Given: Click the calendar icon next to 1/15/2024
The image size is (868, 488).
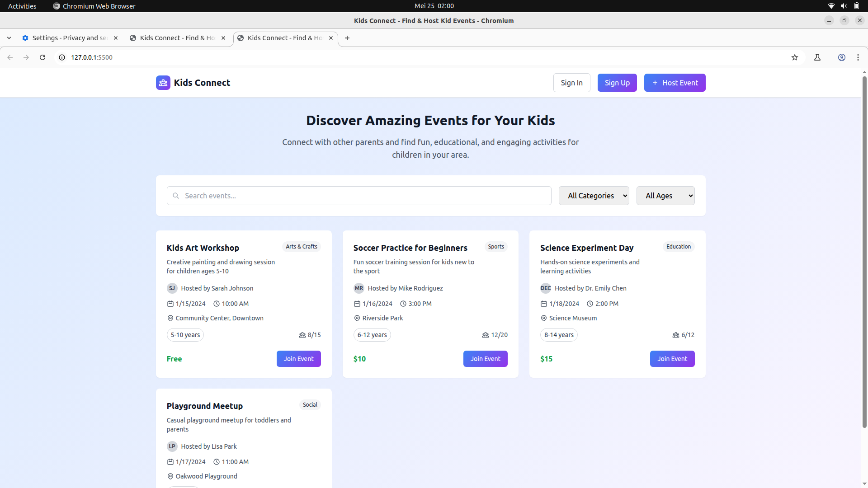Looking at the screenshot, I should point(170,304).
